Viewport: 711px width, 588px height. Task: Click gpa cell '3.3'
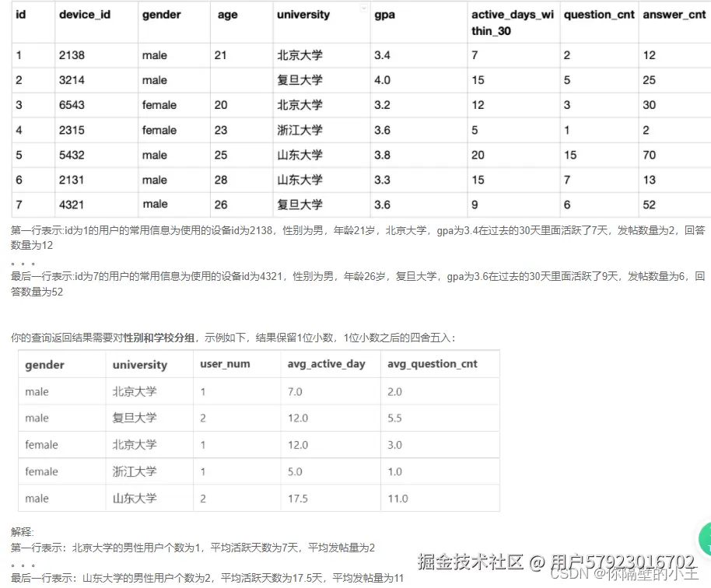(382, 180)
